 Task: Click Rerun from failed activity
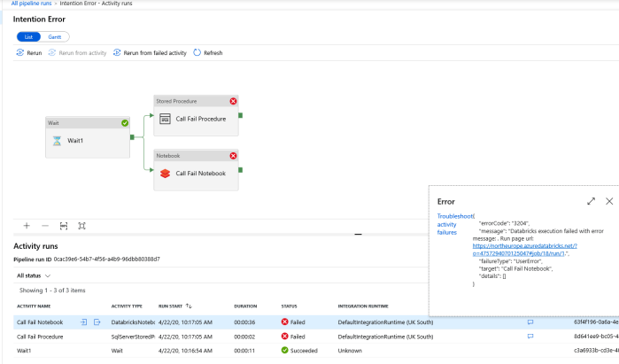pyautogui.click(x=150, y=52)
